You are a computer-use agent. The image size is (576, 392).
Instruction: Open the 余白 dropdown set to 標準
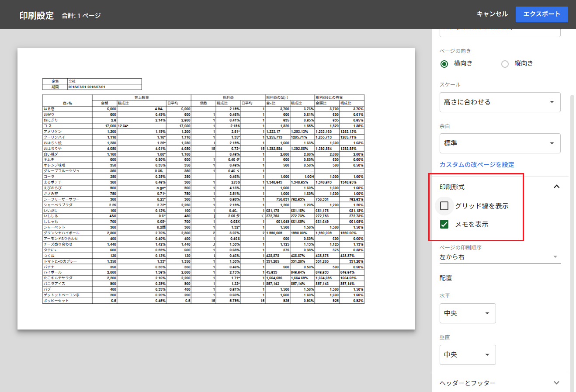500,143
